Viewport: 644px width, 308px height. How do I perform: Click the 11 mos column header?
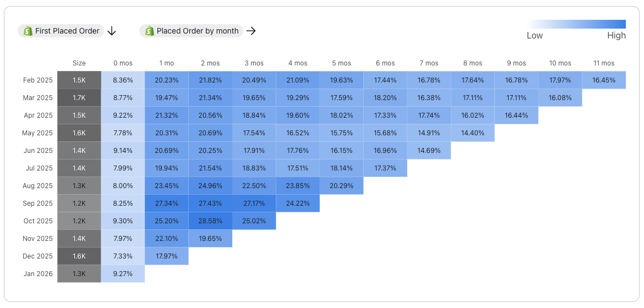pos(604,63)
